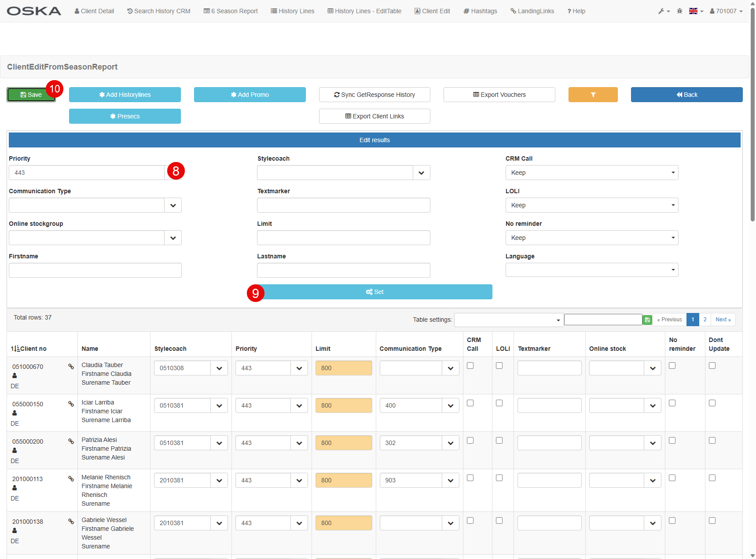The image size is (756, 559).
Task: Go to the Hashtags menu item
Action: 480,11
